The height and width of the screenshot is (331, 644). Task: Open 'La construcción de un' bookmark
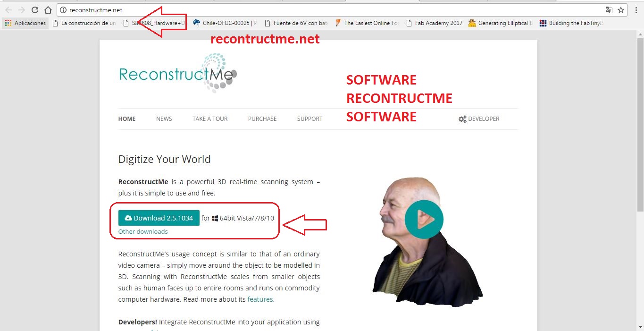click(84, 23)
